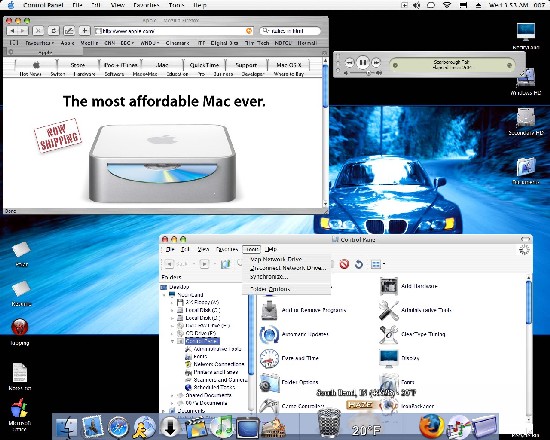The image size is (550, 440).
Task: Select Folder Options in the Tools menu
Action: pyautogui.click(x=270, y=289)
